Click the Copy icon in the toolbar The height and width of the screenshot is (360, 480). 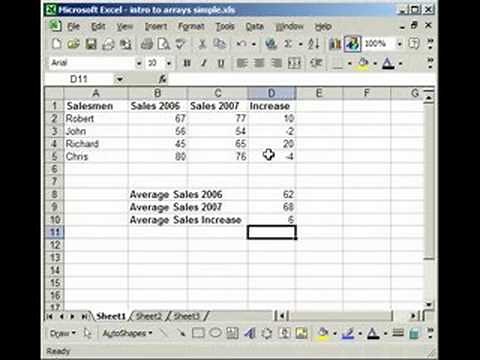click(x=219, y=44)
